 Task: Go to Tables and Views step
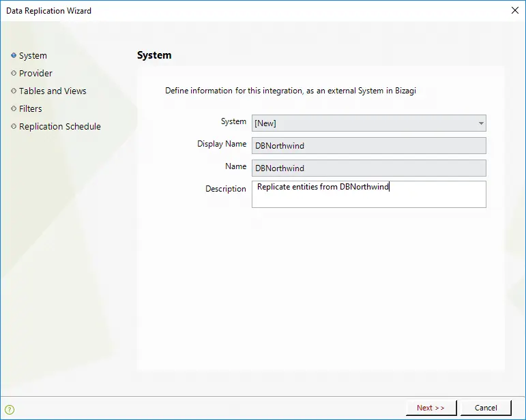(x=53, y=91)
